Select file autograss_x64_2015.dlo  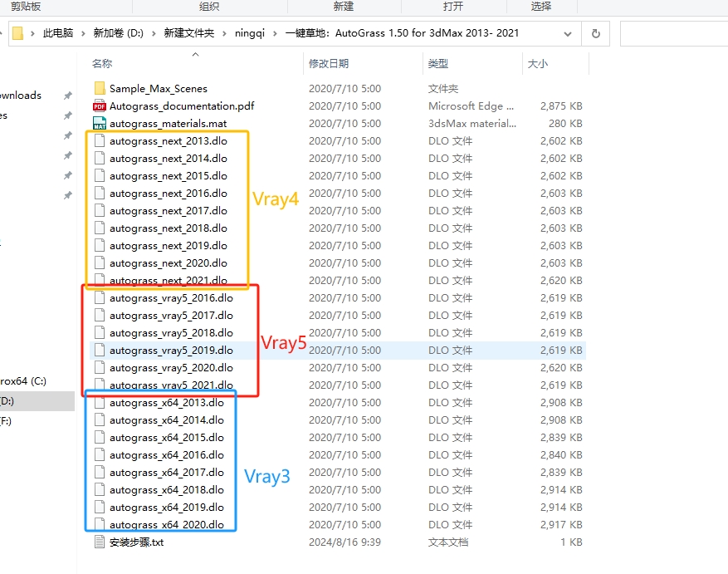tap(167, 438)
